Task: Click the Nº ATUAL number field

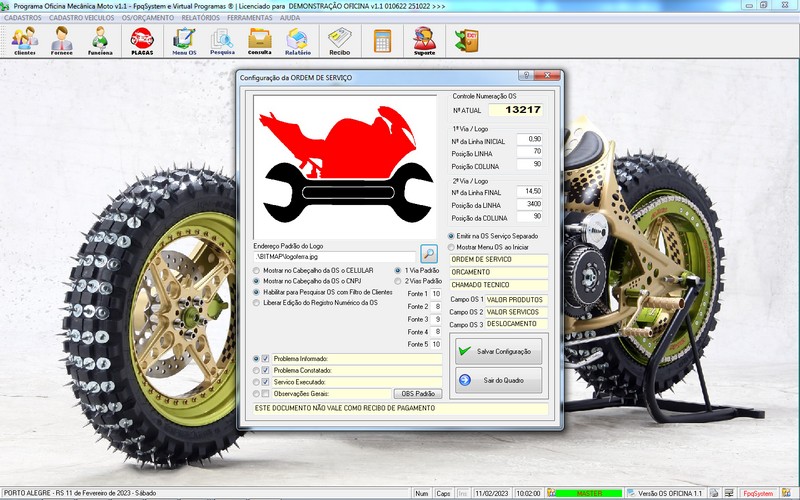Action: tap(516, 110)
